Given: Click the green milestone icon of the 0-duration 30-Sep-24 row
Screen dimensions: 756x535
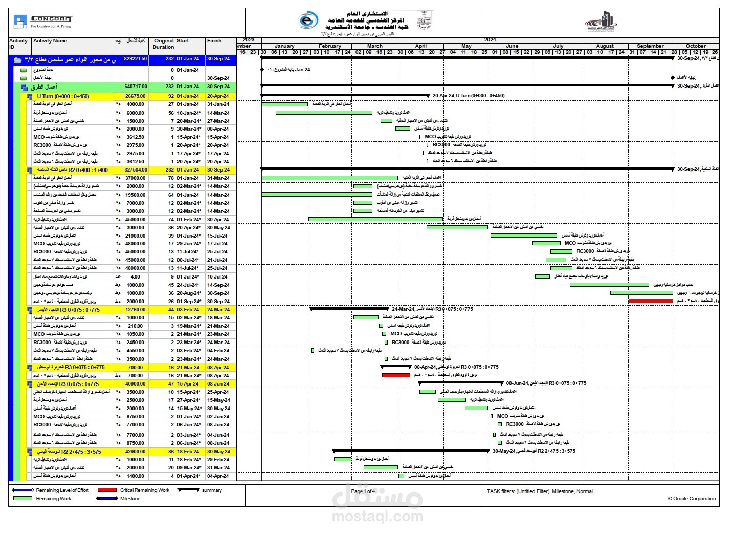Looking at the screenshot, I should tap(24, 78).
